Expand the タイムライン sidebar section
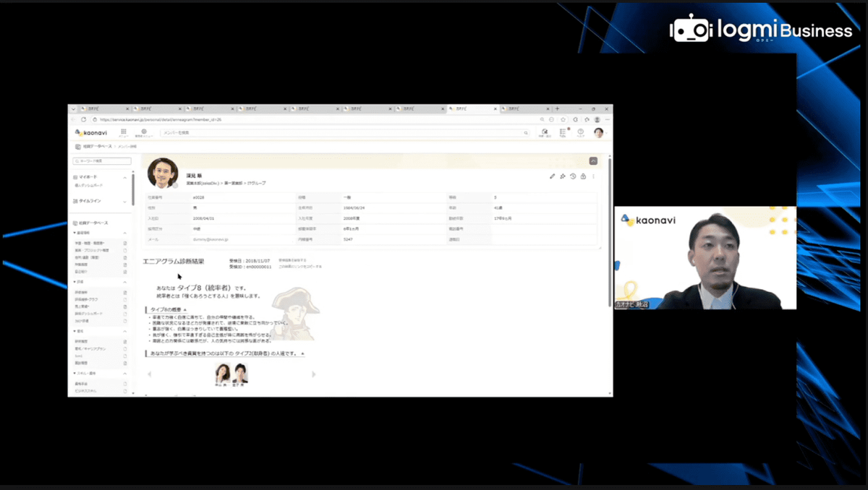Image resolution: width=868 pixels, height=490 pixels. pos(124,202)
